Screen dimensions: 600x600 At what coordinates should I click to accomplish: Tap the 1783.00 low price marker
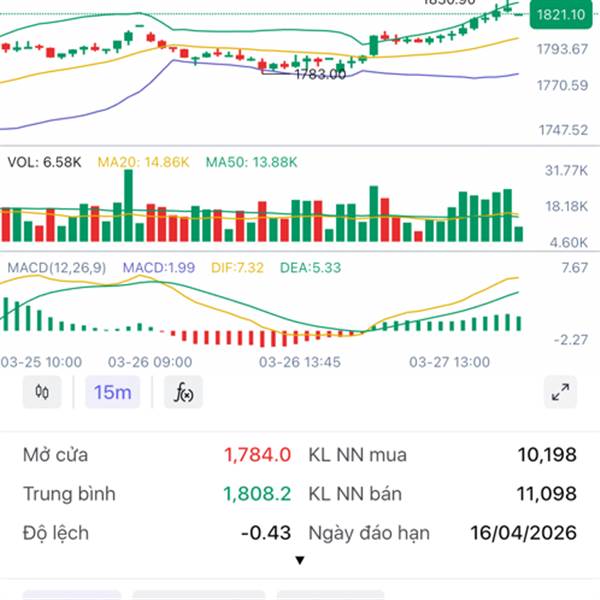[321, 74]
